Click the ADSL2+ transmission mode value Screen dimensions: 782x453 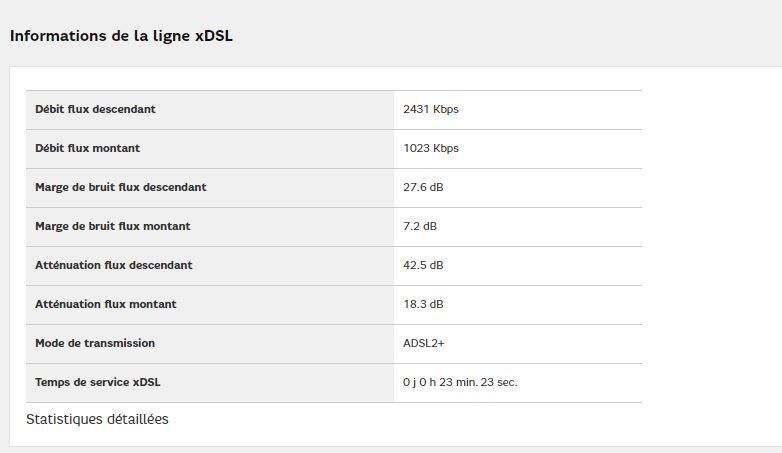tap(424, 343)
